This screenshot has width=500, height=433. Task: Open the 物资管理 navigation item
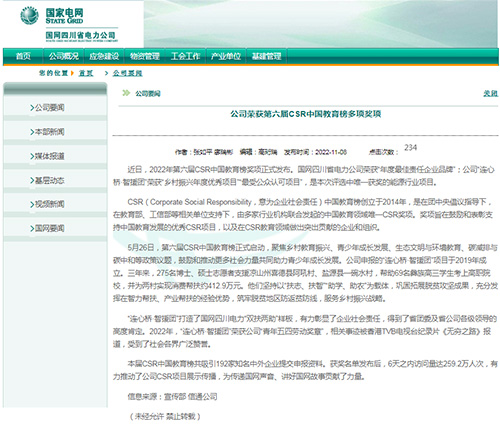coord(145,56)
